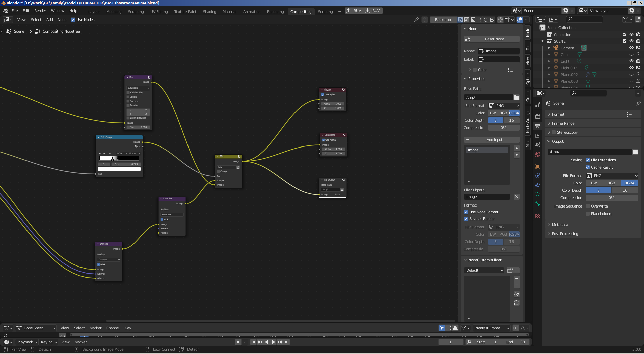Enable the Placeholders checkbox
The width and height of the screenshot is (644, 354).
click(x=588, y=214)
